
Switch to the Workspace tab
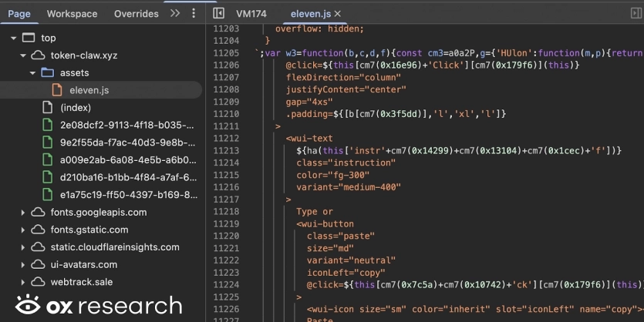point(72,14)
